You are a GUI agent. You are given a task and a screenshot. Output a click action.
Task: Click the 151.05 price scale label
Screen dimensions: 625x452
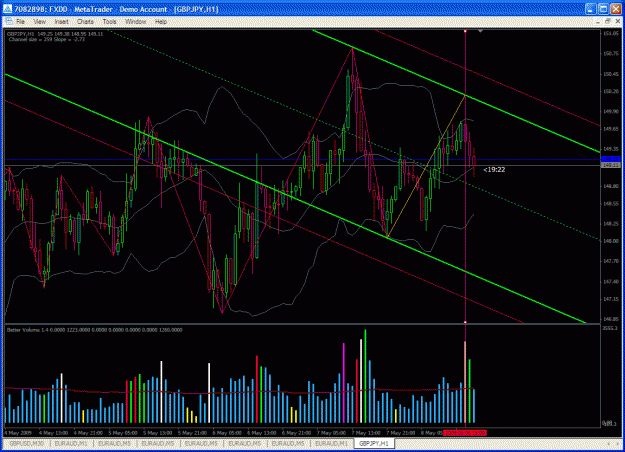[611, 33]
